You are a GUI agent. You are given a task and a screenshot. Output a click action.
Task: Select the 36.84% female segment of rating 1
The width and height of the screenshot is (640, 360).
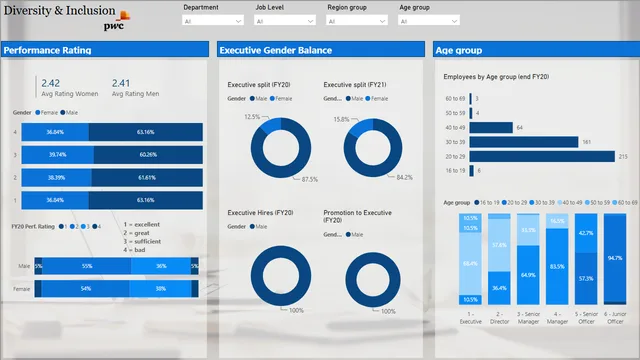pos(55,200)
